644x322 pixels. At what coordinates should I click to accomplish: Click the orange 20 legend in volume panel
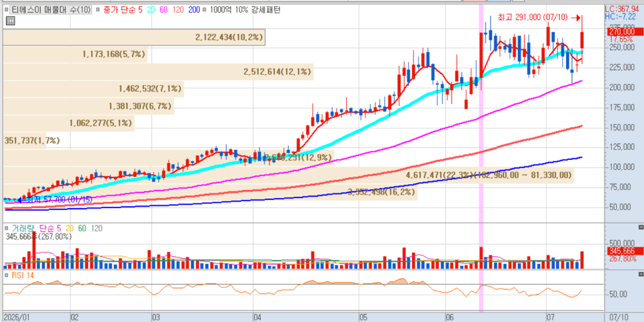coord(70,229)
